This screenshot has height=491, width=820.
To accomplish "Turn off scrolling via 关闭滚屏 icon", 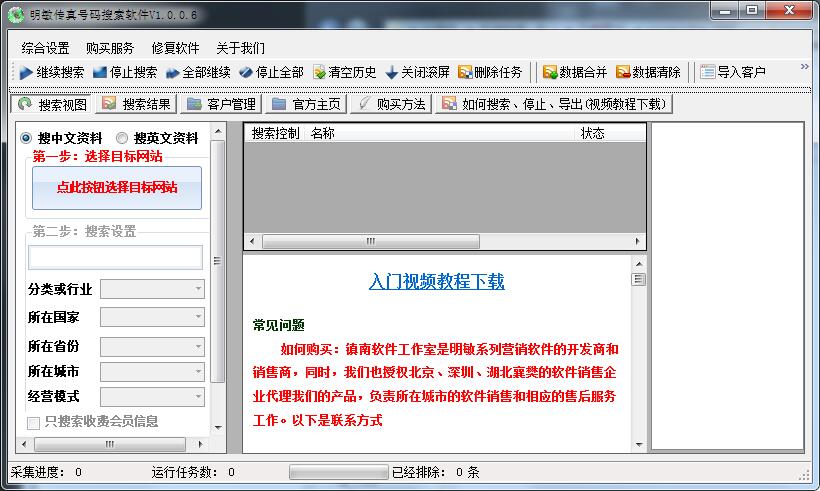I will [391, 72].
